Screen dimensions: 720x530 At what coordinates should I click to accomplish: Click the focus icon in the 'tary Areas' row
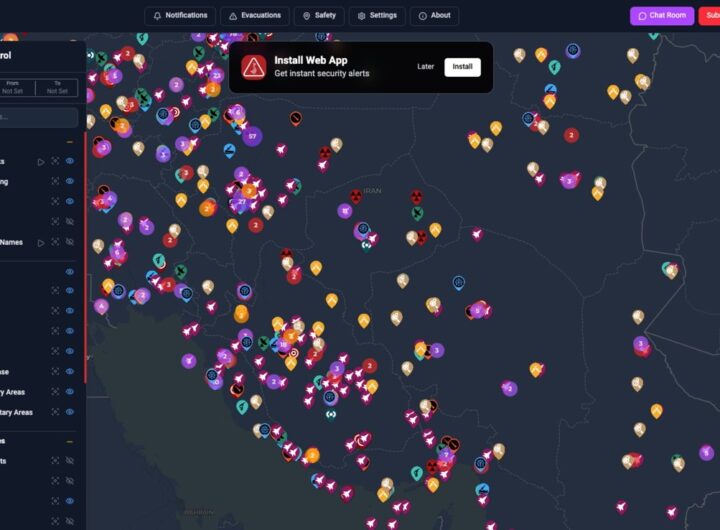(x=55, y=412)
